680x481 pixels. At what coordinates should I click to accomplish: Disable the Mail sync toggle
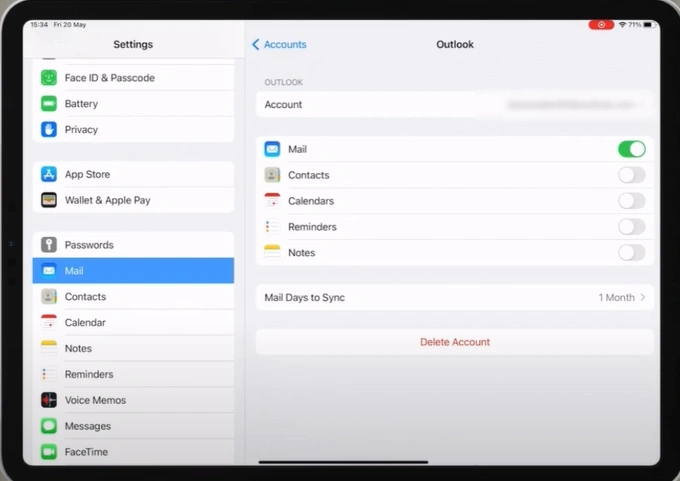coord(632,149)
